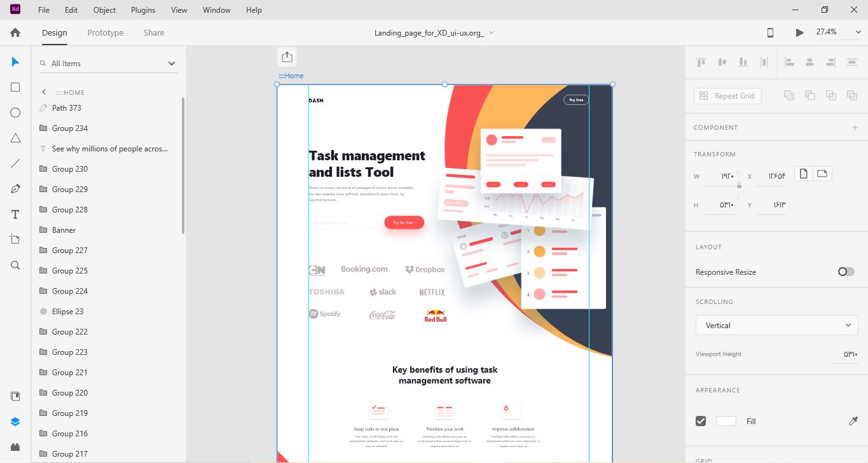Expand the All Items filter dropdown
Viewport: 868px width, 463px height.
[171, 64]
